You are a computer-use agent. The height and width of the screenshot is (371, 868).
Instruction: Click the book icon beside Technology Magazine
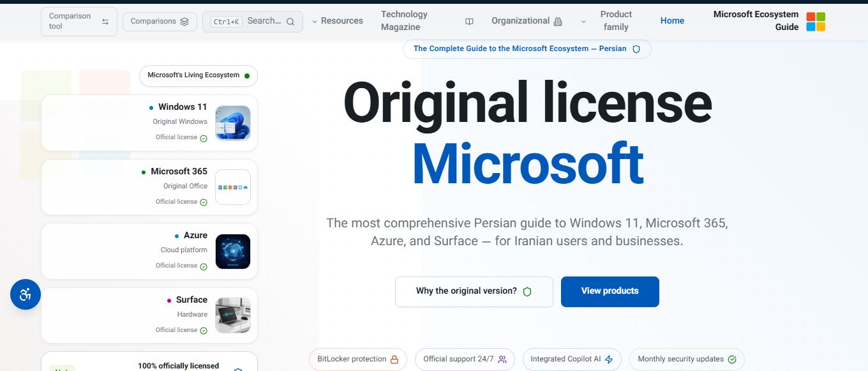(469, 22)
